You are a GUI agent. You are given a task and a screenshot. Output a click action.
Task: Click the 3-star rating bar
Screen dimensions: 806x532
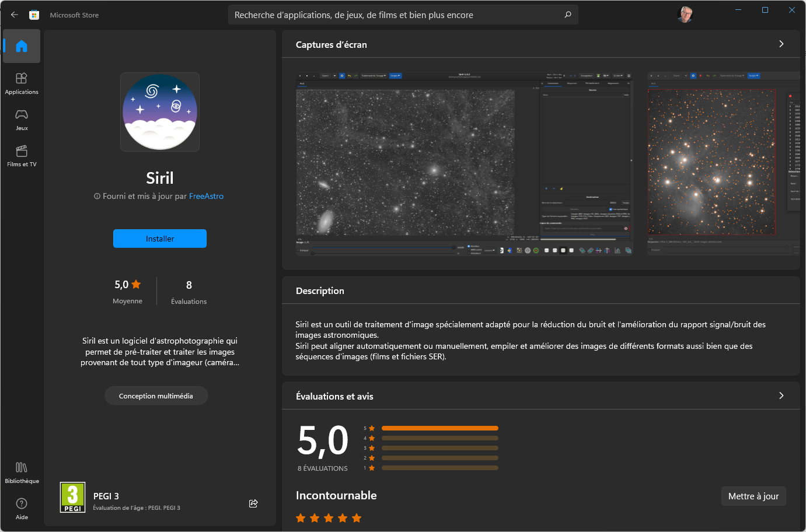440,448
